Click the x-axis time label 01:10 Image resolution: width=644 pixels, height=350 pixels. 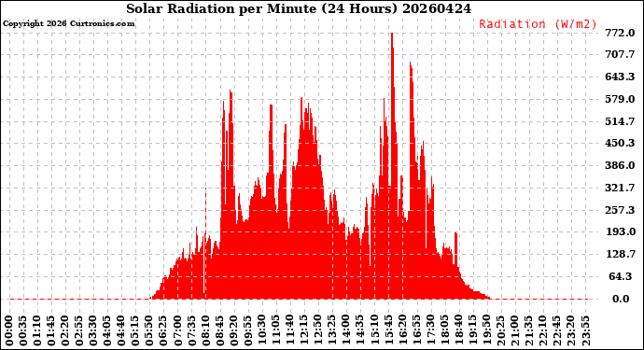pyautogui.click(x=37, y=331)
